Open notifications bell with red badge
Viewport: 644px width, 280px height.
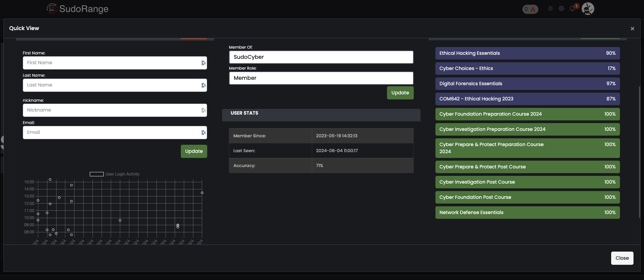tap(573, 8)
